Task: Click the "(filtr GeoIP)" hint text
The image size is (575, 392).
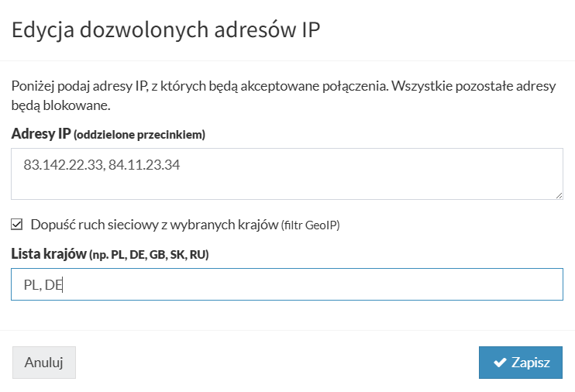Action: [x=310, y=225]
